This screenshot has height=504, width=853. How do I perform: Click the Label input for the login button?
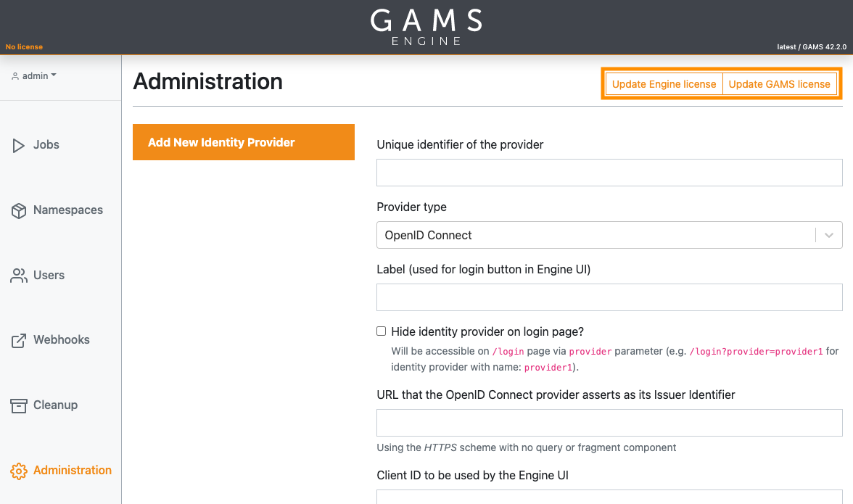609,297
